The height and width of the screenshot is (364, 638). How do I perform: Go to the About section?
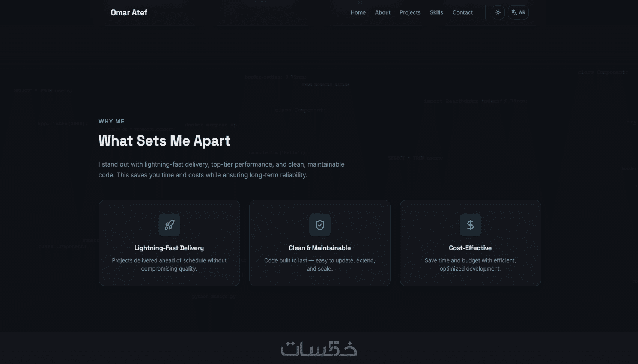click(x=383, y=12)
